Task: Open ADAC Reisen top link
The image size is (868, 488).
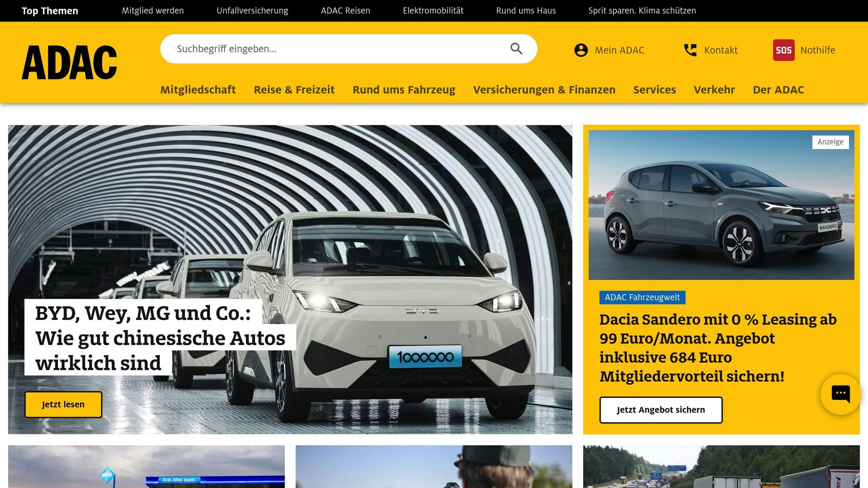Action: (345, 11)
